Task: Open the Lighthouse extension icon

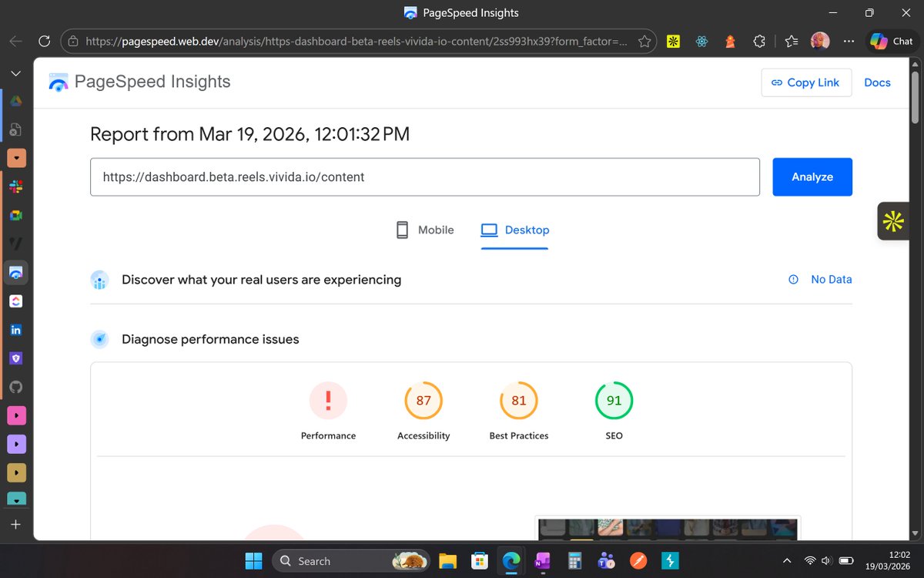Action: 730,42
